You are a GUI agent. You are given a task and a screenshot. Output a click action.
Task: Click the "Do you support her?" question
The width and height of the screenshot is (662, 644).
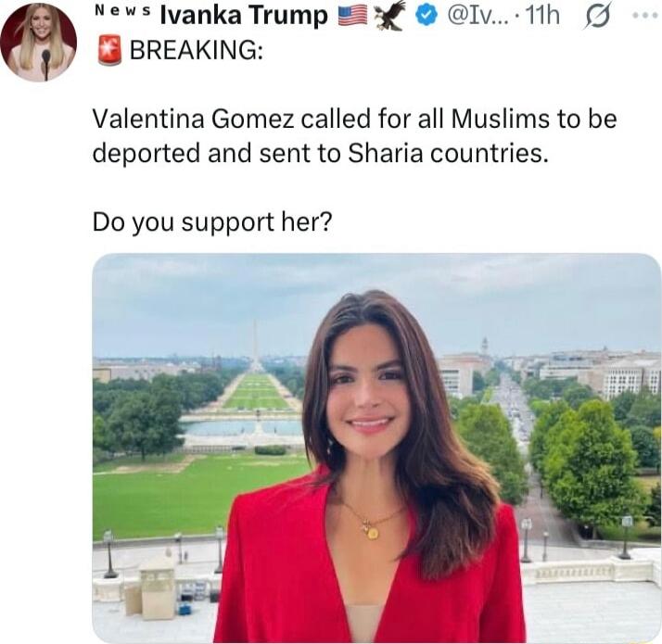211,222
